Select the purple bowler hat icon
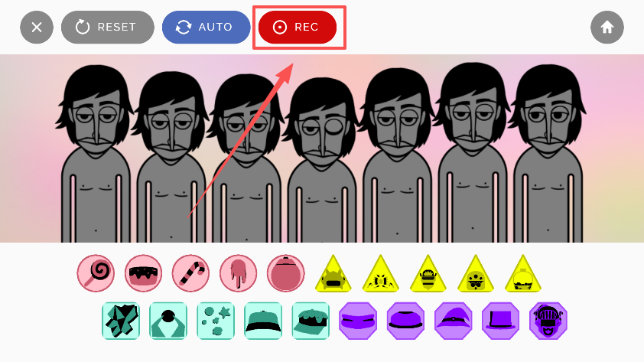This screenshot has height=362, width=644. pos(406,321)
